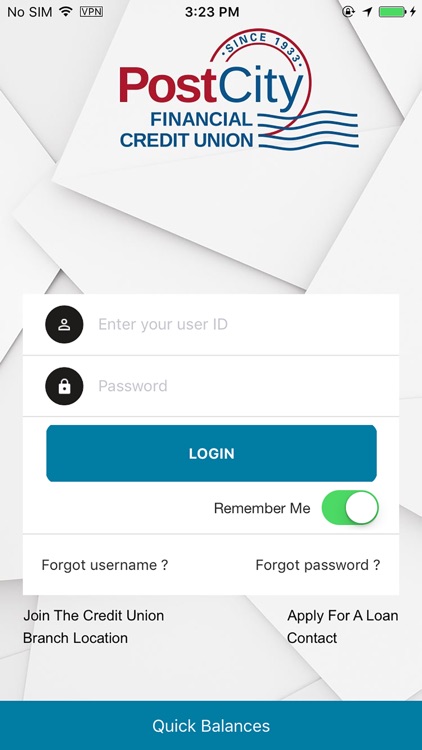Tap the padlock password icon
422x750 pixels.
[64, 386]
